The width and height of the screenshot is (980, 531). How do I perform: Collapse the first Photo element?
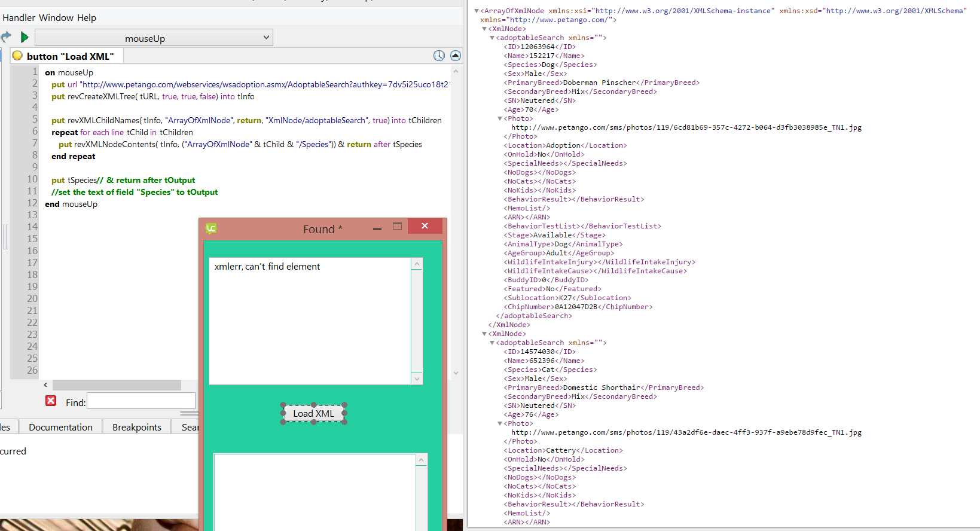pyautogui.click(x=500, y=118)
